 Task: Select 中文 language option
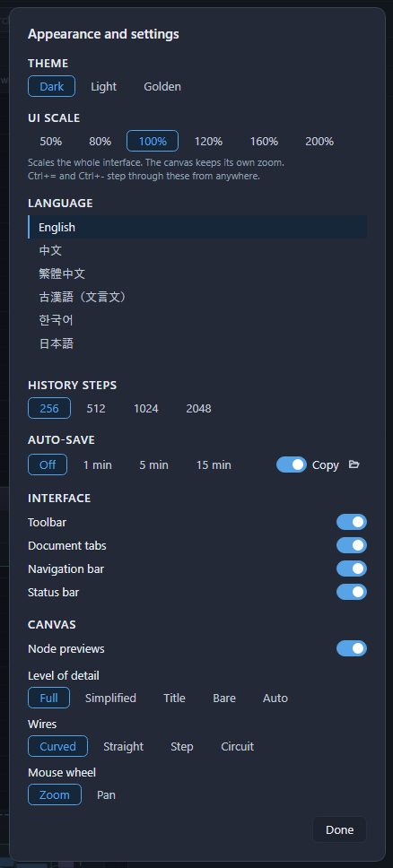tap(197, 250)
